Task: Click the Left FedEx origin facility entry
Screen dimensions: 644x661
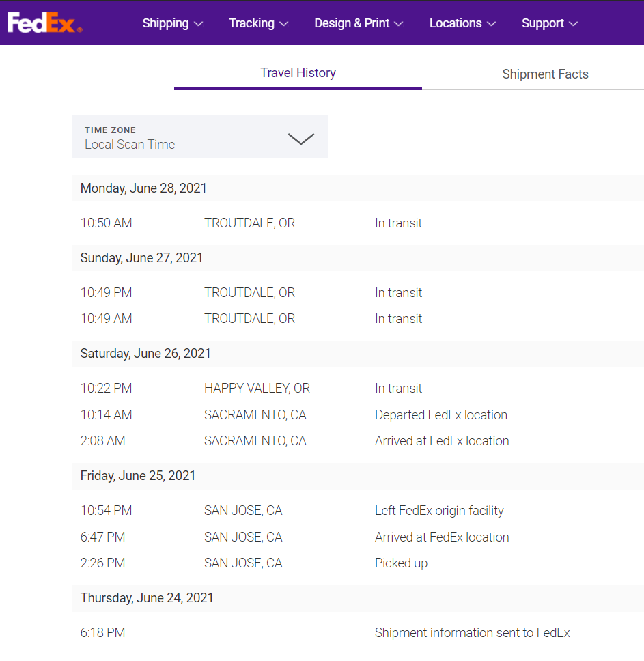Action: click(x=439, y=511)
